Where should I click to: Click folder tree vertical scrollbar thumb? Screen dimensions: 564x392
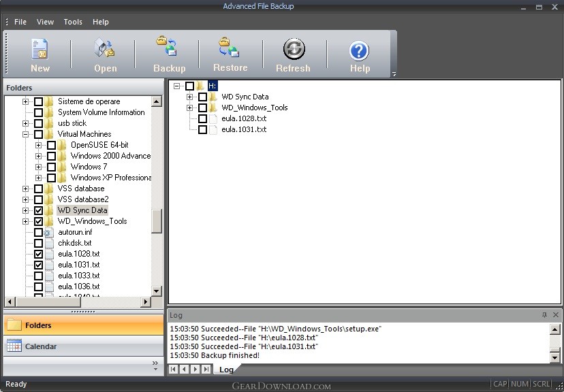pos(157,221)
